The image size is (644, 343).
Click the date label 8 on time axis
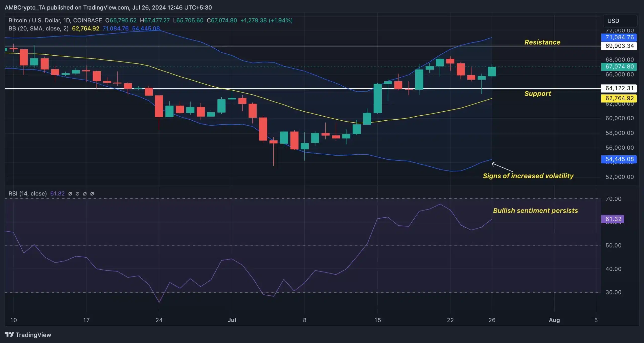[x=305, y=320]
